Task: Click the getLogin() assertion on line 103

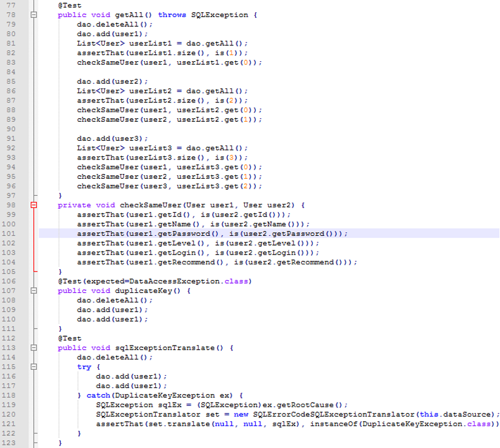Action: (x=198, y=253)
